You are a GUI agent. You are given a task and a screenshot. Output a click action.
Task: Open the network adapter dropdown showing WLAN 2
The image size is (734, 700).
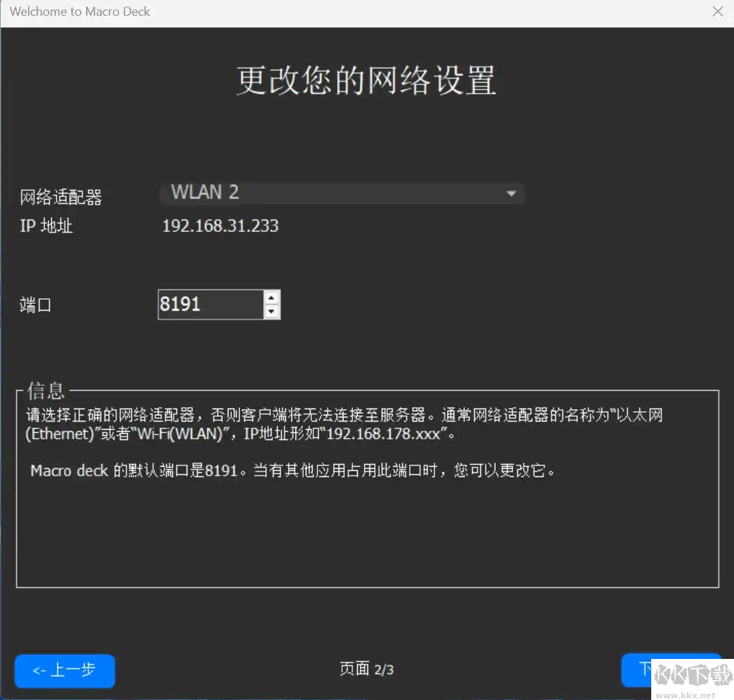click(x=342, y=193)
